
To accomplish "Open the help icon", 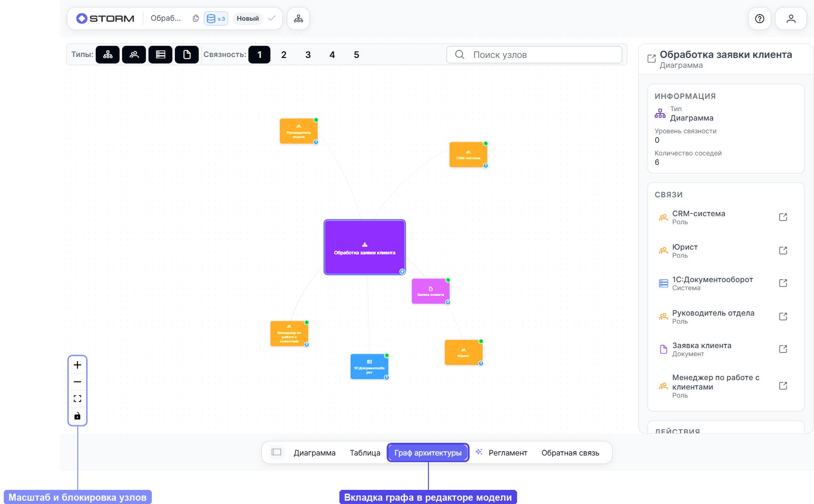I will coord(759,18).
